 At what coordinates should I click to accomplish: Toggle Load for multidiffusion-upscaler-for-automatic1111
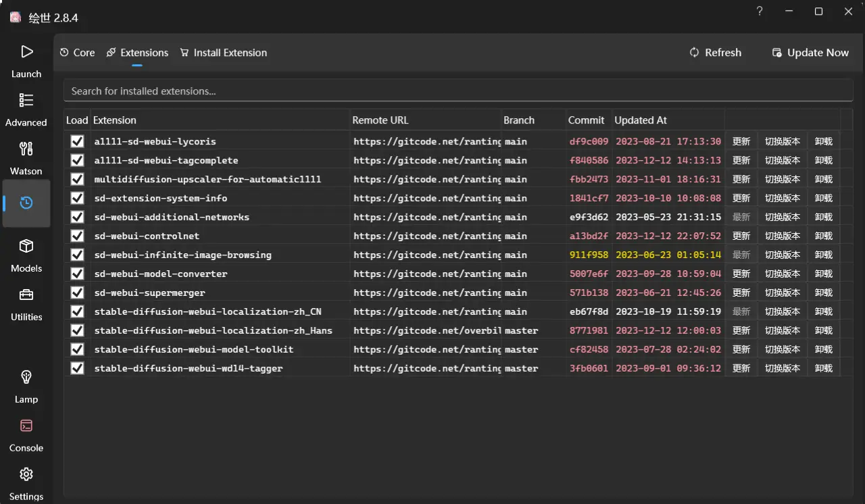click(77, 179)
